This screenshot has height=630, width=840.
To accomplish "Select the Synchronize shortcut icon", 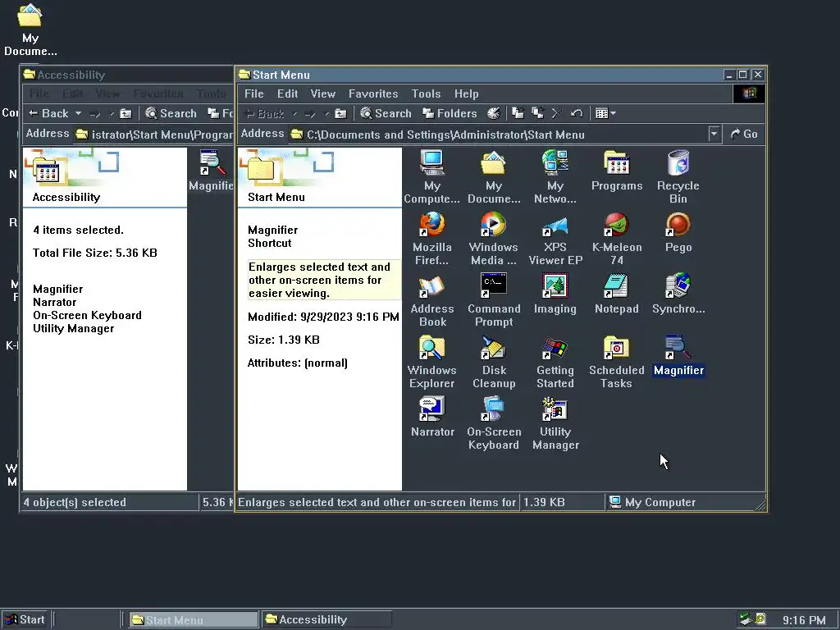I will tap(678, 294).
